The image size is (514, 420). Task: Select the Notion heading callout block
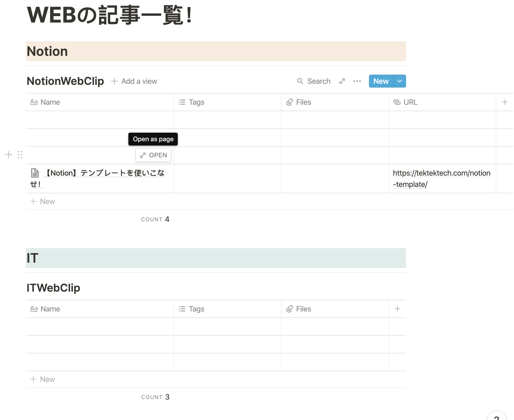pyautogui.click(x=47, y=51)
